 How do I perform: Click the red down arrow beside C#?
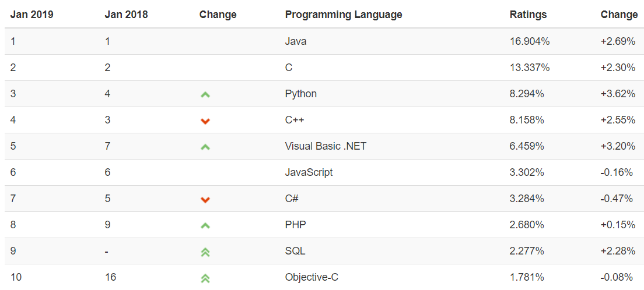pyautogui.click(x=205, y=199)
